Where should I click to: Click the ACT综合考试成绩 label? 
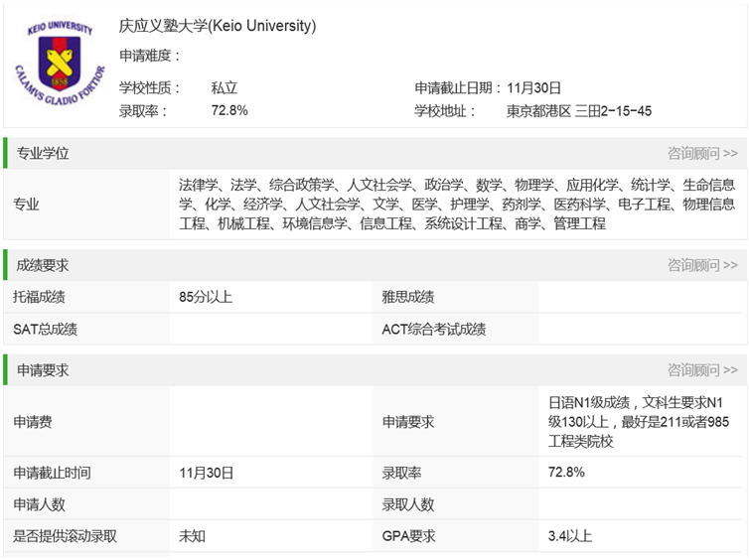click(434, 329)
